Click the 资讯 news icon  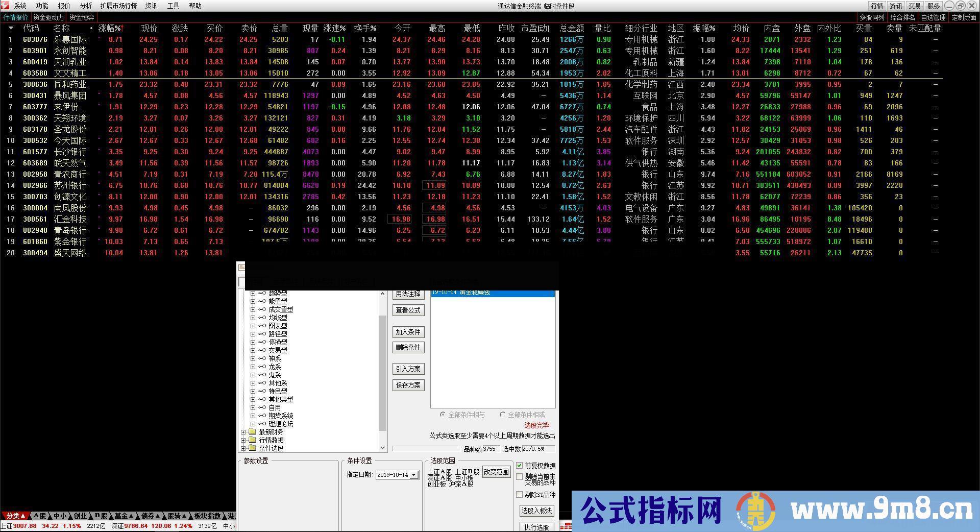(895, 6)
